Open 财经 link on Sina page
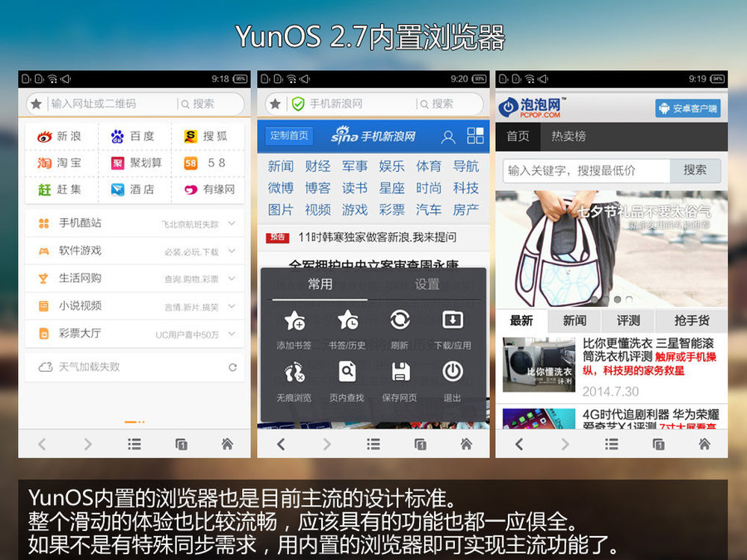Image resolution: width=747 pixels, height=560 pixels. (x=317, y=167)
